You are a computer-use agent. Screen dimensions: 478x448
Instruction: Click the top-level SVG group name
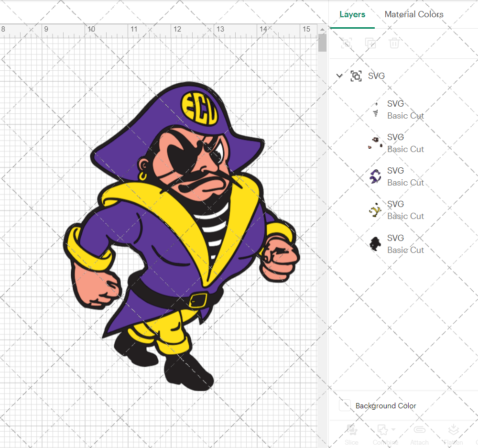tap(376, 76)
